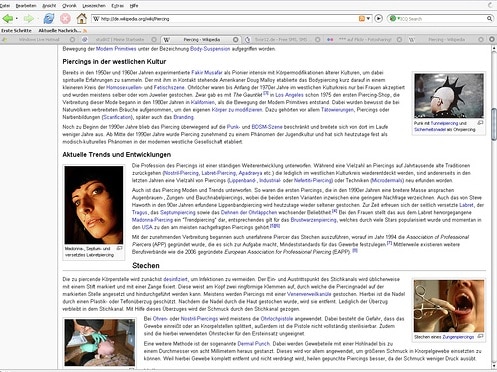Open the punk mohawk thumbnail image
This screenshot has height=372, width=497.
[449, 96]
